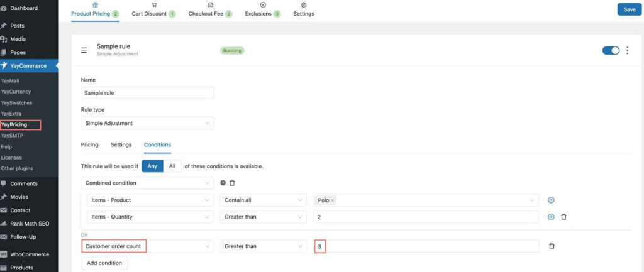Viewport: 644px width, 272px height.
Task: Add sub-condition after Items - Quantity row
Action: click(551, 217)
